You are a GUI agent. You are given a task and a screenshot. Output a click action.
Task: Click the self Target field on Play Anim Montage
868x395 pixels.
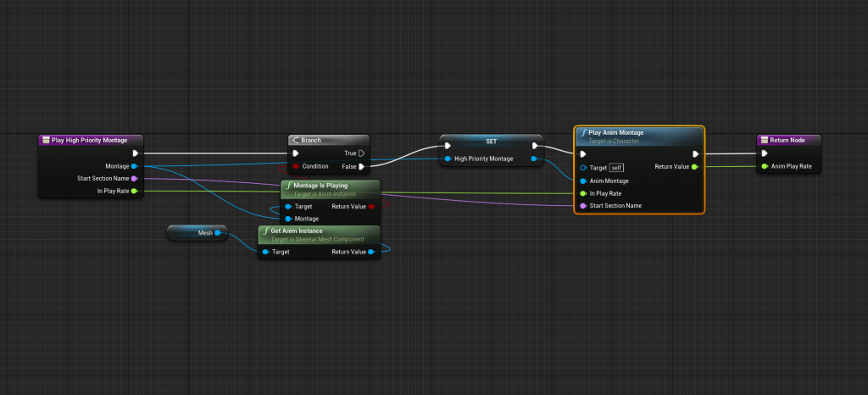617,167
